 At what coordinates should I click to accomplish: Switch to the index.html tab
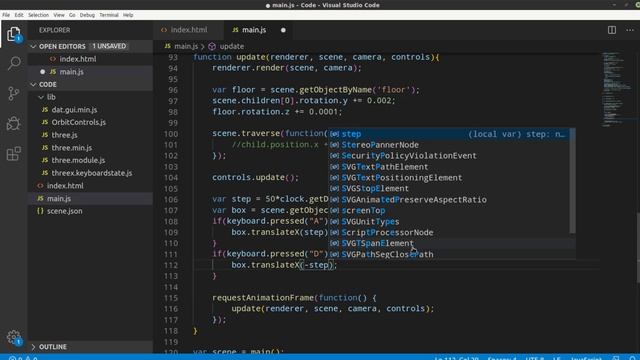click(x=189, y=30)
